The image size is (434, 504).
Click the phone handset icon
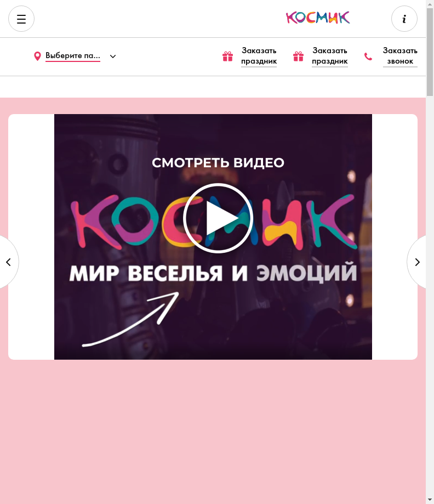pyautogui.click(x=368, y=56)
